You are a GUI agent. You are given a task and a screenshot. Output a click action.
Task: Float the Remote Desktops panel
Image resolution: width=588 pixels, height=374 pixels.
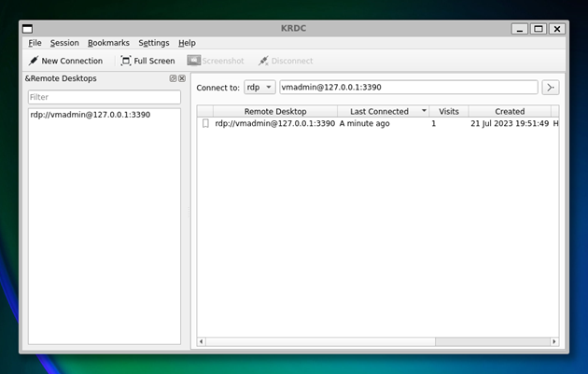[173, 78]
